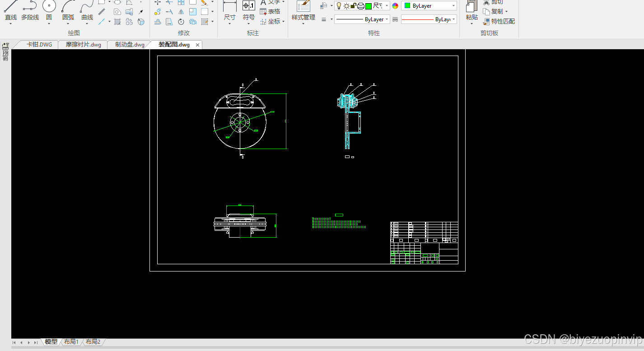Switch to the 摩擦衬片.dwg document tab
Screen dimensions: 644x351
(84, 45)
